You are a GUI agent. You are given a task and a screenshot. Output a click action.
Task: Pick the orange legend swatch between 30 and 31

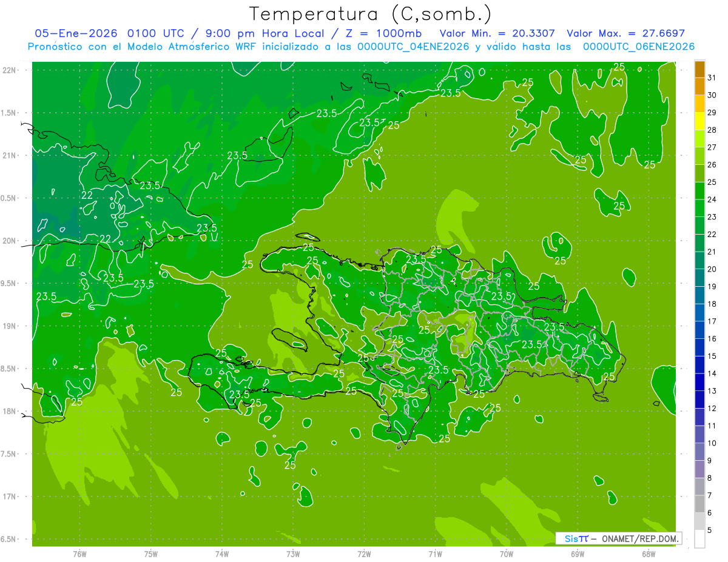click(x=699, y=86)
